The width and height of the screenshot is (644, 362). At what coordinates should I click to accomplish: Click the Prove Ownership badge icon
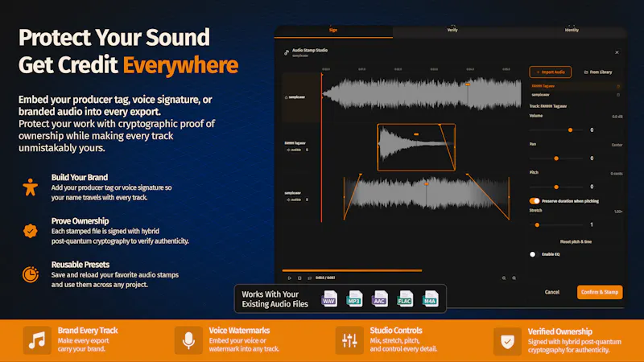(x=31, y=231)
